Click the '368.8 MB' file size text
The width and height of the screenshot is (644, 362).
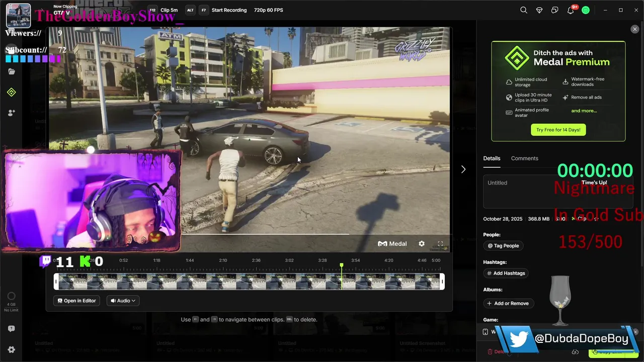539,219
